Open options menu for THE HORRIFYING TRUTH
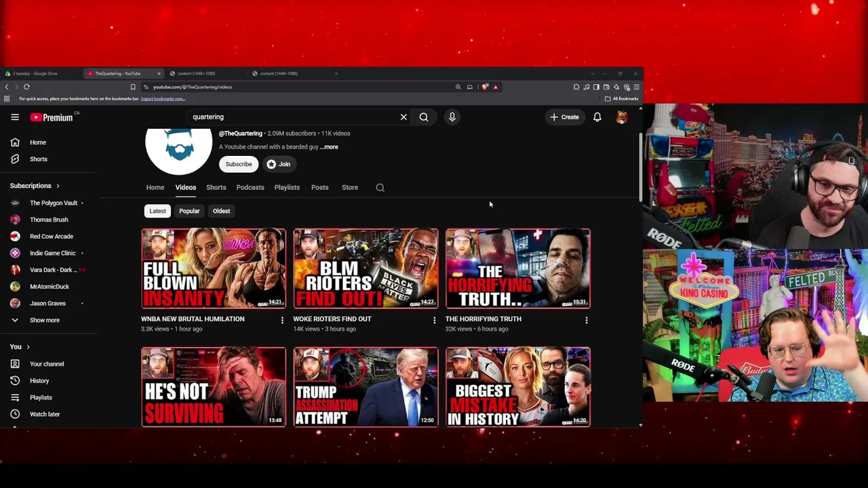Screen dimensions: 868x488 (x=587, y=320)
